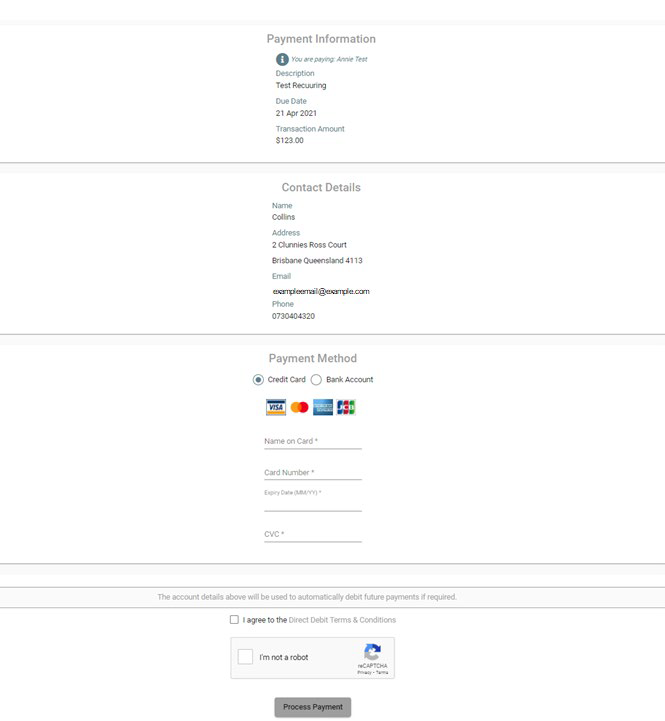
Task: Choose the Bank Account radio button
Action: (x=317, y=380)
